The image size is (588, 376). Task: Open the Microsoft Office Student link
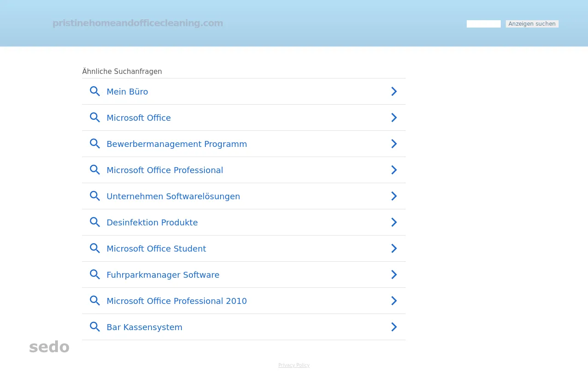tap(156, 249)
